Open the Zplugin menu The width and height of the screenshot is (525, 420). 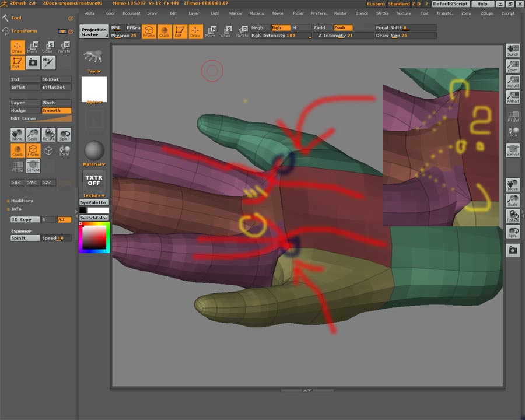pos(488,13)
